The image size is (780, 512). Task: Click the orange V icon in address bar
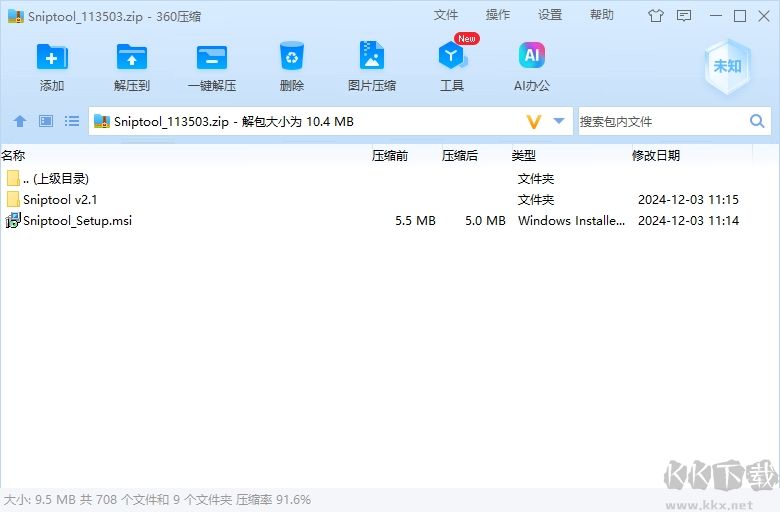point(534,121)
